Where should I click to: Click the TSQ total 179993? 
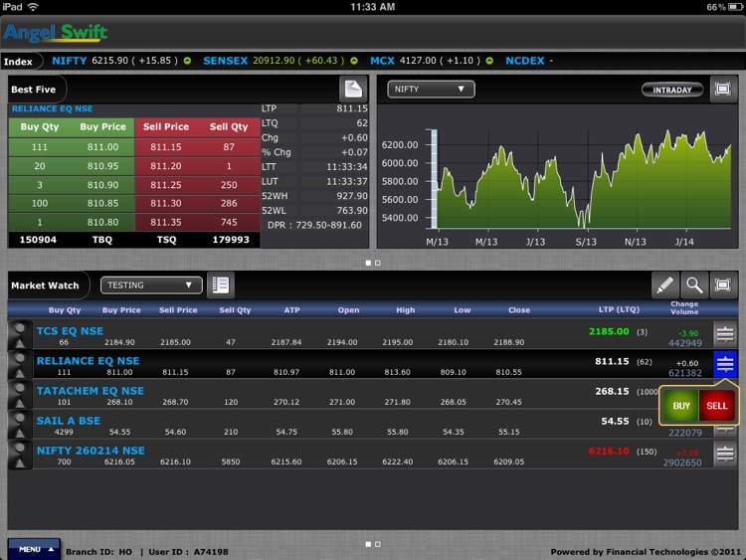[x=231, y=240]
